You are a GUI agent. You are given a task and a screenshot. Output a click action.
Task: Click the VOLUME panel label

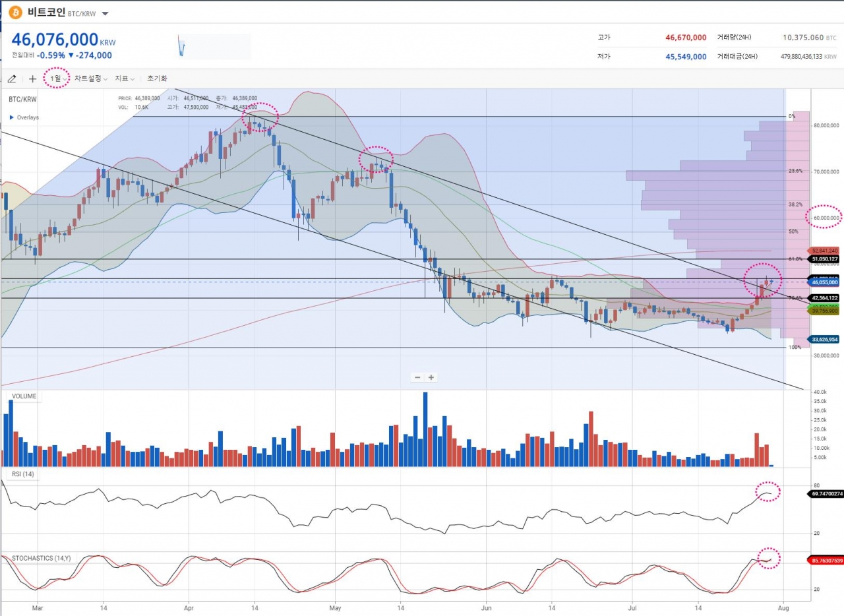point(24,396)
